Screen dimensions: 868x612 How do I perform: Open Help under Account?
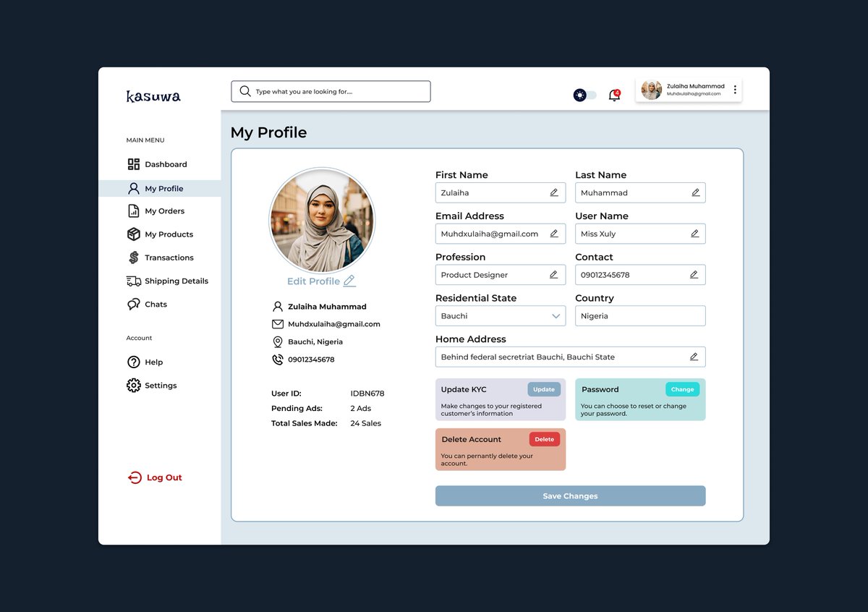click(153, 362)
